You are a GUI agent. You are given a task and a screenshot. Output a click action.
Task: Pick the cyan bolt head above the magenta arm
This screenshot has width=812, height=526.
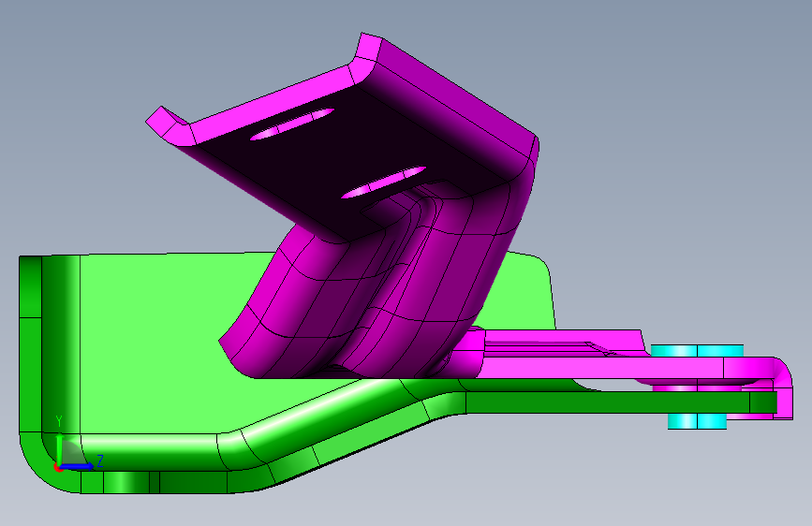(697, 351)
